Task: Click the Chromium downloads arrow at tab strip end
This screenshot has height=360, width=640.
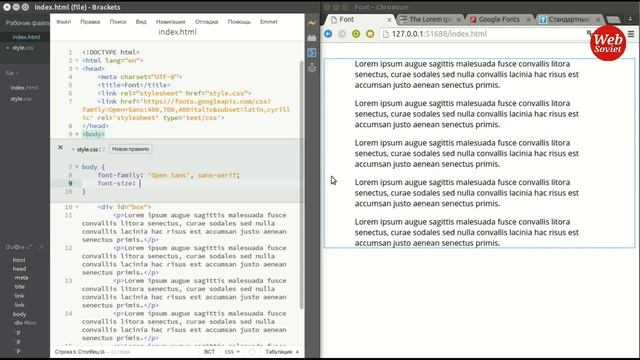Action: coord(631,19)
